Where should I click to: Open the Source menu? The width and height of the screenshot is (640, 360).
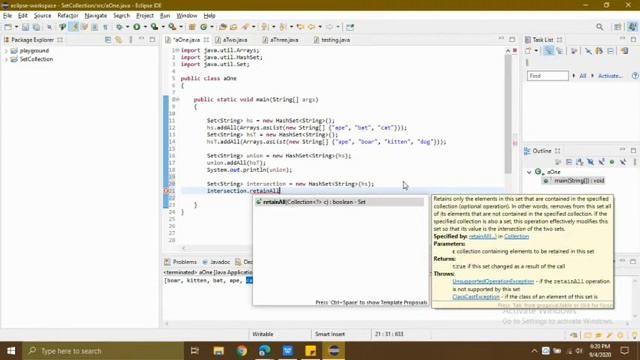click(x=42, y=16)
